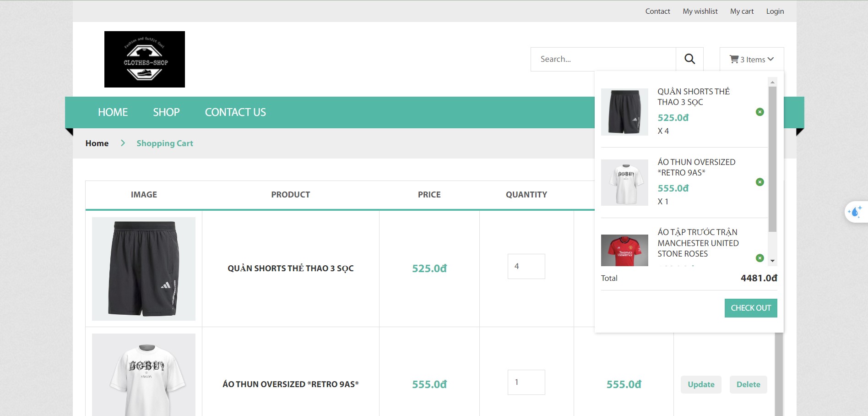Screen dimensions: 868x416
Task: Open the Login page
Action: coord(775,11)
